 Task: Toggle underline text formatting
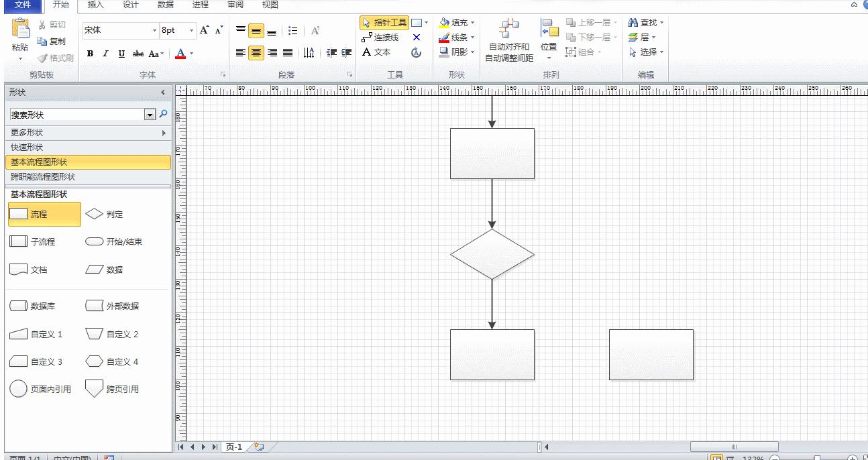[x=121, y=54]
